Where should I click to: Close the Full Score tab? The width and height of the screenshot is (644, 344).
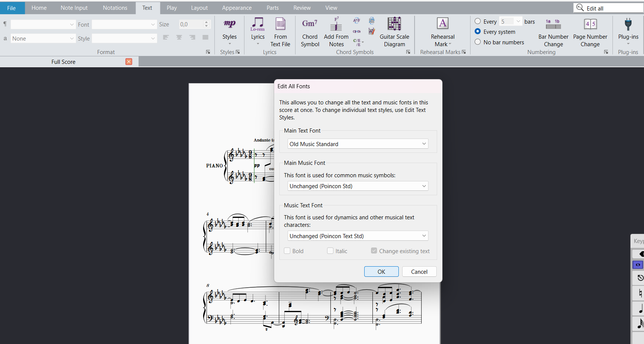(x=129, y=62)
